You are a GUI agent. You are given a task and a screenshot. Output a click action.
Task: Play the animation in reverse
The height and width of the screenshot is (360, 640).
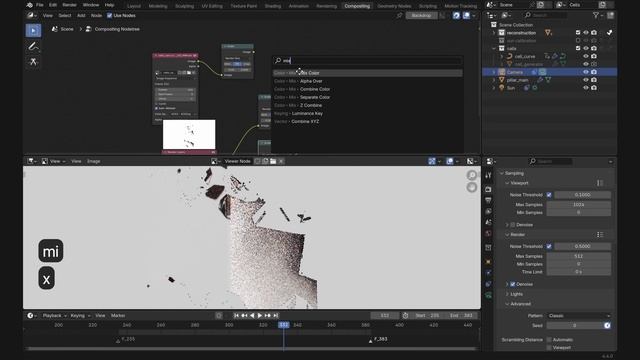[252, 316]
